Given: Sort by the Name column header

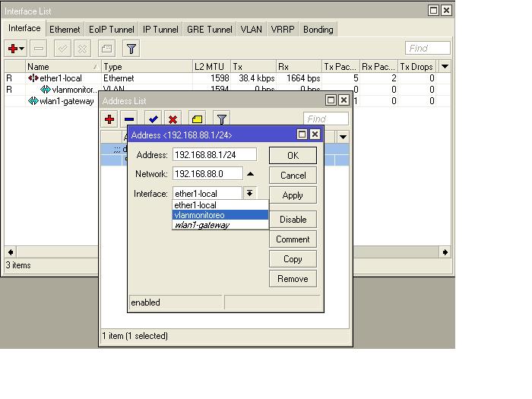Looking at the screenshot, I should [63, 67].
